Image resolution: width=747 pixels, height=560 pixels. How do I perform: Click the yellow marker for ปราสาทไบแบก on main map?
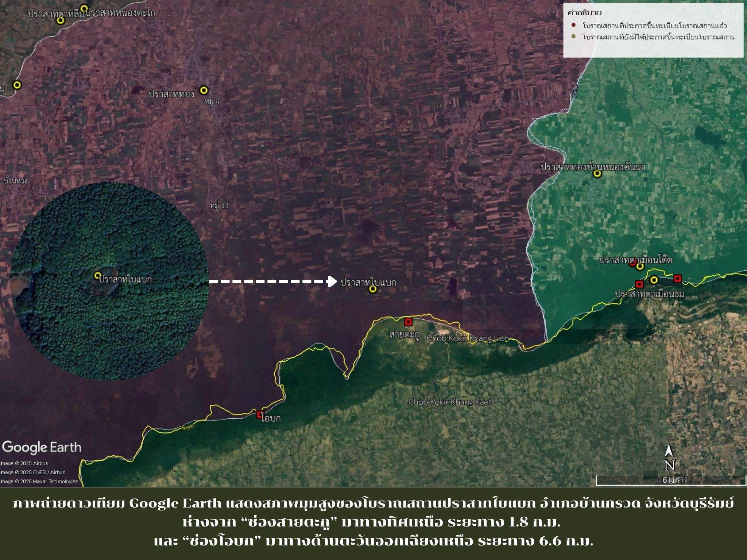pyautogui.click(x=372, y=289)
